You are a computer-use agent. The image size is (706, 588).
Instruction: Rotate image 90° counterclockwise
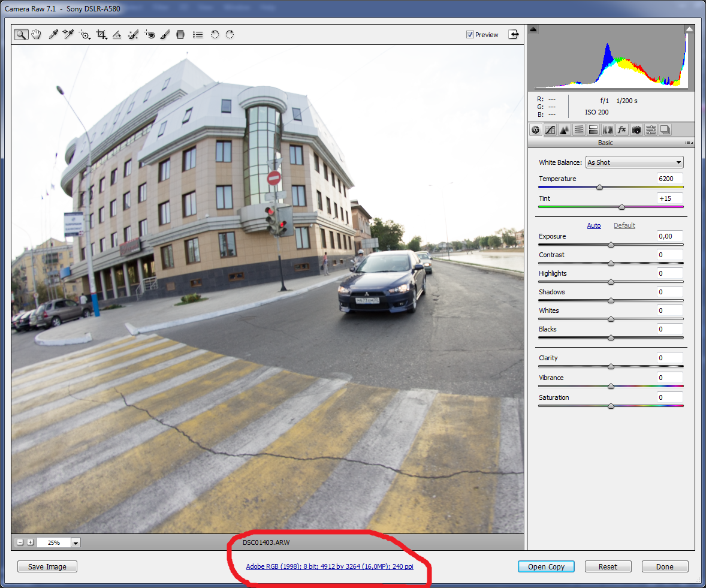click(x=215, y=35)
